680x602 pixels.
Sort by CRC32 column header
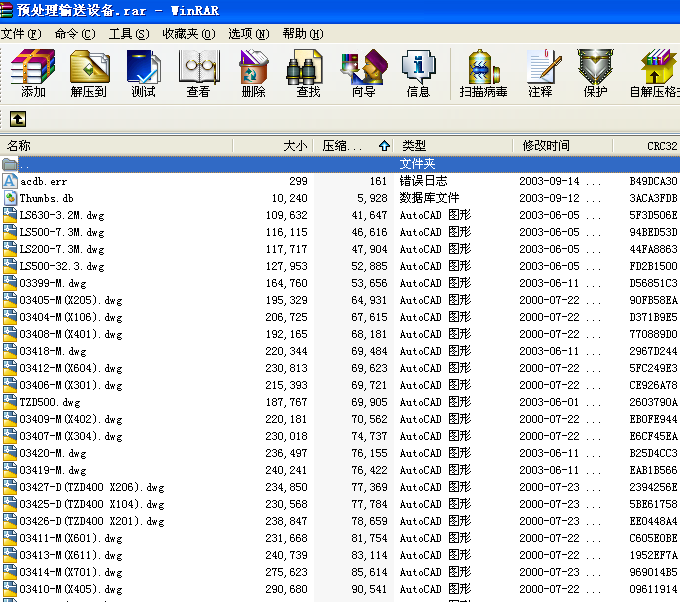click(647, 146)
